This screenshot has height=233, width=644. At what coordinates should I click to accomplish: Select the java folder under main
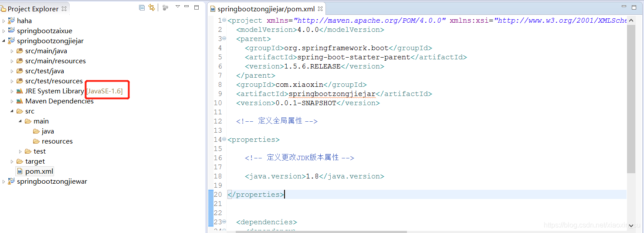44,131
